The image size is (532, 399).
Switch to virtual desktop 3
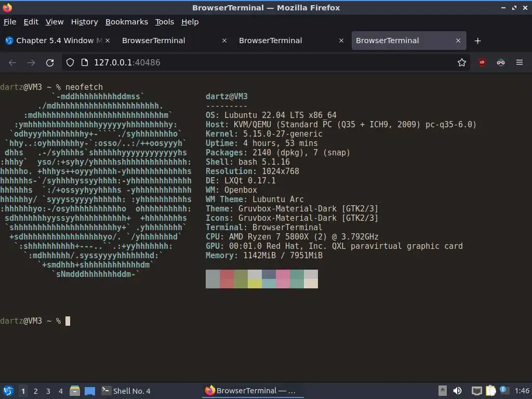[x=48, y=391]
